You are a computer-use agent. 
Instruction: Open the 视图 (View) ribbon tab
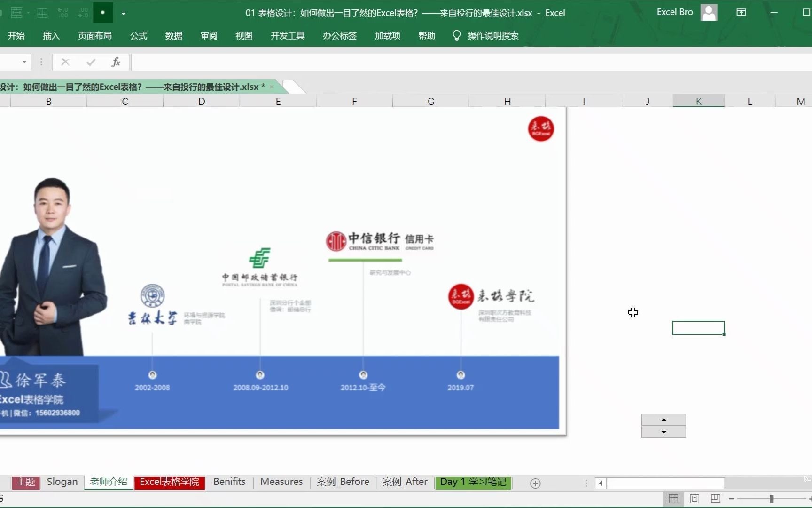244,36
